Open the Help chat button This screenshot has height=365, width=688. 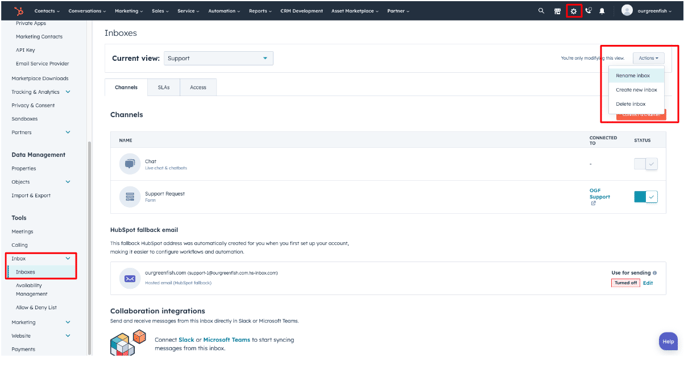pyautogui.click(x=668, y=342)
